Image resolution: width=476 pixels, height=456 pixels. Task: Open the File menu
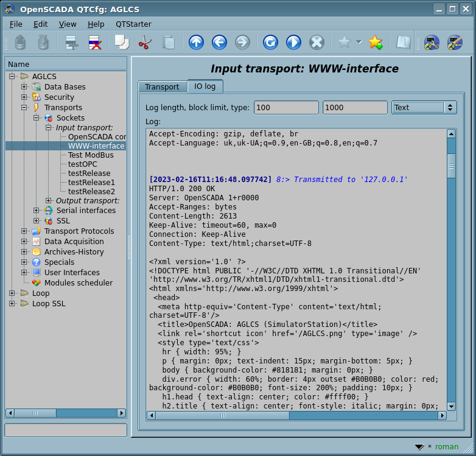click(x=16, y=24)
